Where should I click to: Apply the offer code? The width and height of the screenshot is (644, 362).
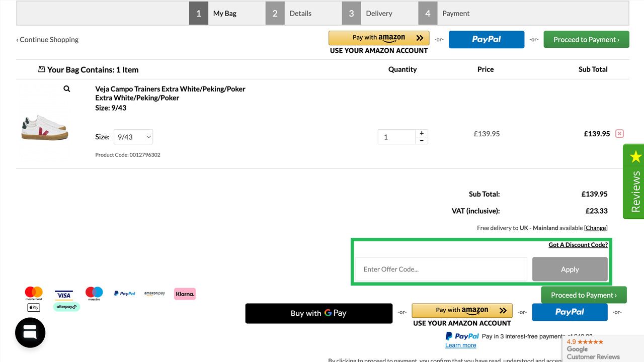click(570, 269)
